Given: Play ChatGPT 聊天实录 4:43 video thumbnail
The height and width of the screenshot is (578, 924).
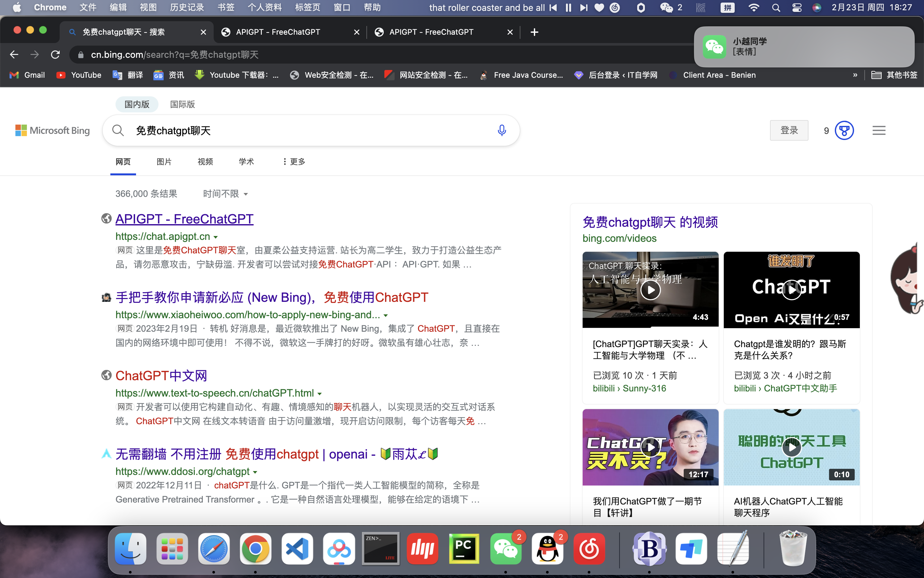Looking at the screenshot, I should 650,290.
